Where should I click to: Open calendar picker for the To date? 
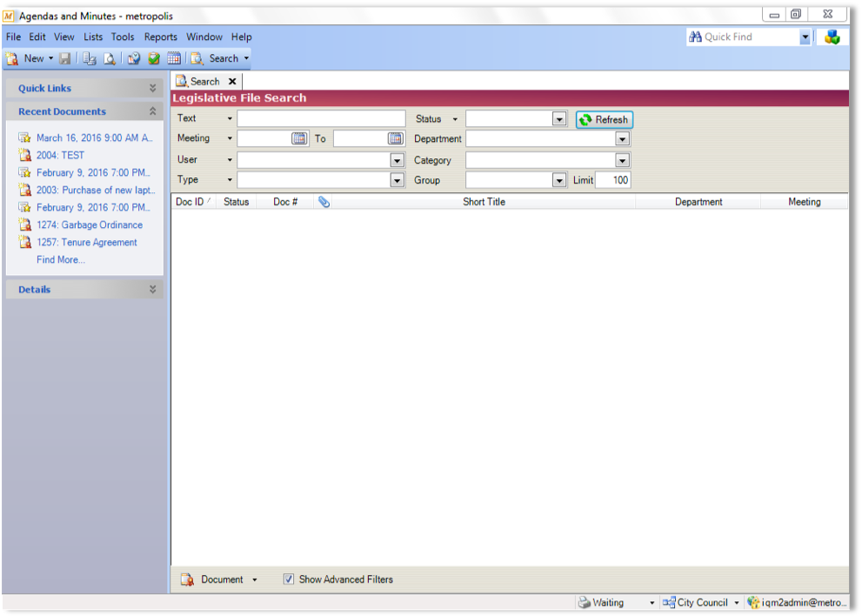[x=395, y=138]
